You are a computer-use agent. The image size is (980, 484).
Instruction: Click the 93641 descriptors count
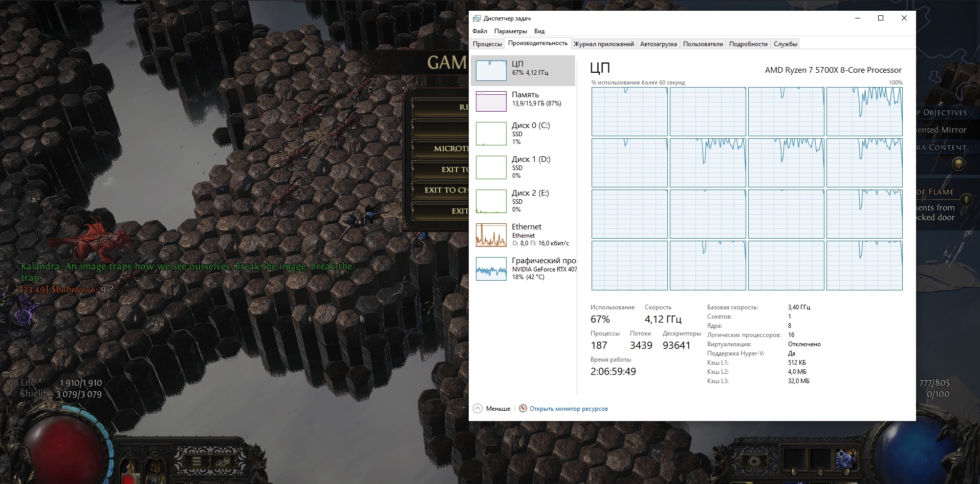click(676, 345)
